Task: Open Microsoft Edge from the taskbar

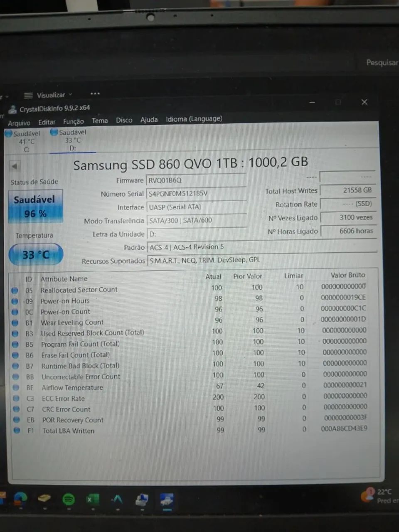Action: pos(20,498)
